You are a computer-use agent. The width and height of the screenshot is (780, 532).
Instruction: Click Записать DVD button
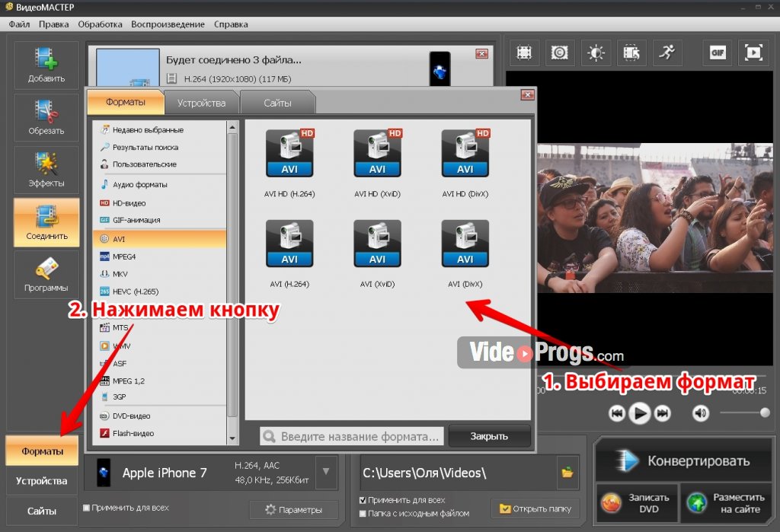click(637, 502)
